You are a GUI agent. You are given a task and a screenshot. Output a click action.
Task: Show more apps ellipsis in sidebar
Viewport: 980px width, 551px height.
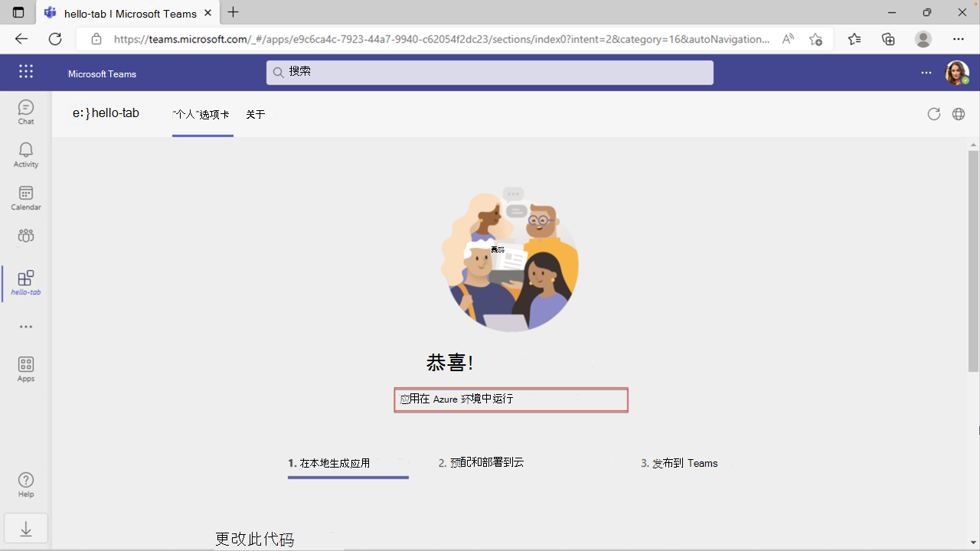pos(26,327)
